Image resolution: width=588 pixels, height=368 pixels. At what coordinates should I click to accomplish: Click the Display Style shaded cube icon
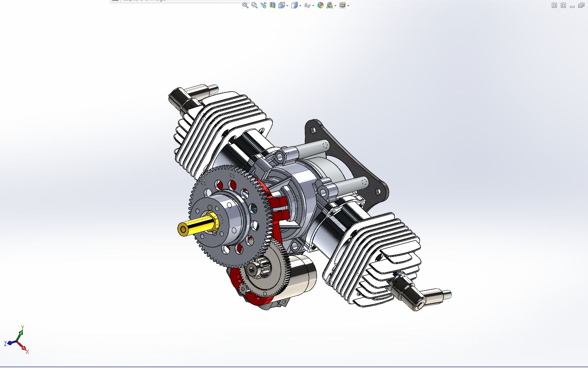click(x=295, y=5)
